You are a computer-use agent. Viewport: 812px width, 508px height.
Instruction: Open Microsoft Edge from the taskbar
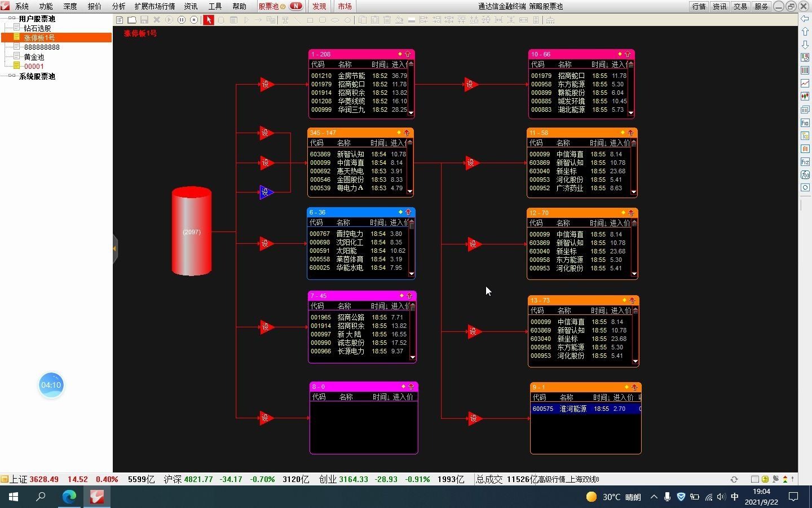[x=69, y=497]
